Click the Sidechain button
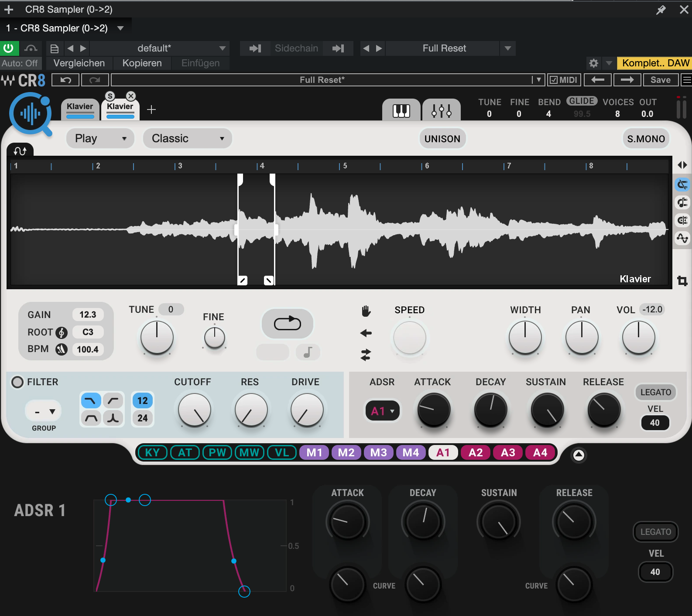The height and width of the screenshot is (616, 692). [x=296, y=48]
